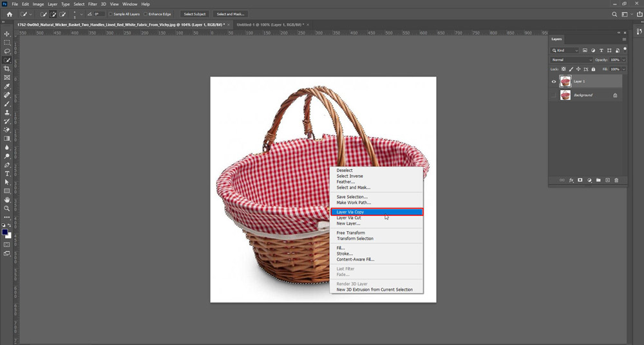Open the workspace switcher dropdown
Screen dimensions: 644x345
pos(627,14)
